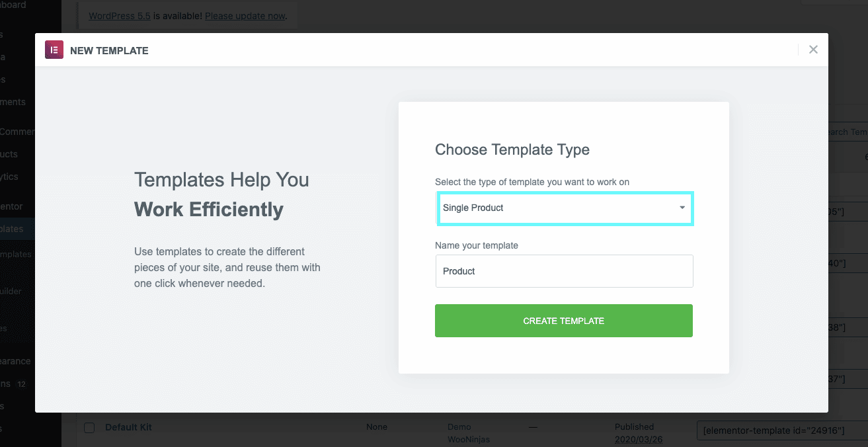Click the Please update now link
868x447 pixels.
point(245,15)
